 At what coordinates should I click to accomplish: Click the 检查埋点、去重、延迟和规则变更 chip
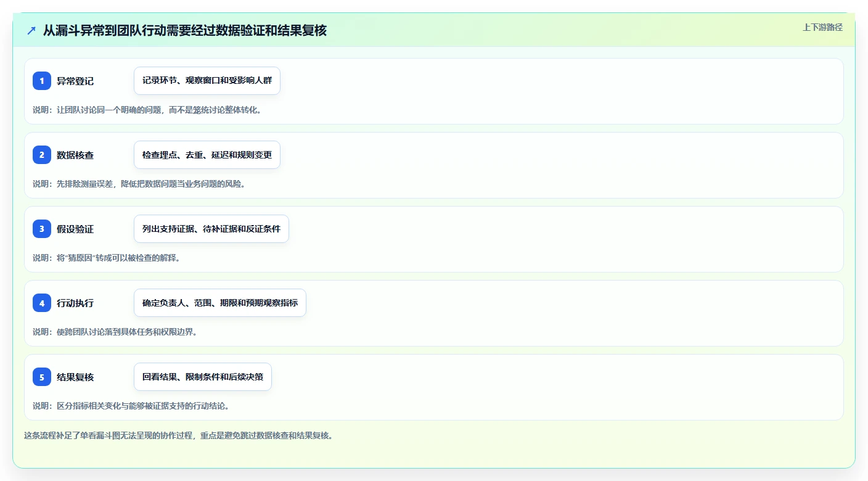(207, 155)
